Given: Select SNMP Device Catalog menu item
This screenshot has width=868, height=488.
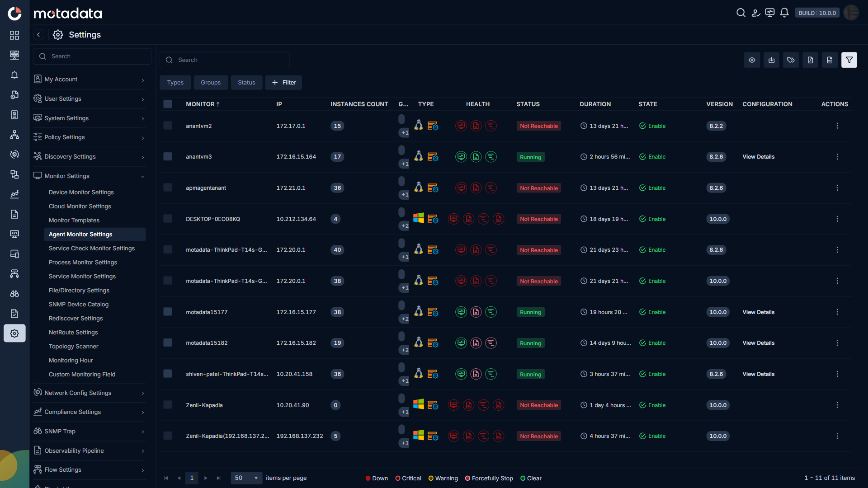Looking at the screenshot, I should point(79,305).
